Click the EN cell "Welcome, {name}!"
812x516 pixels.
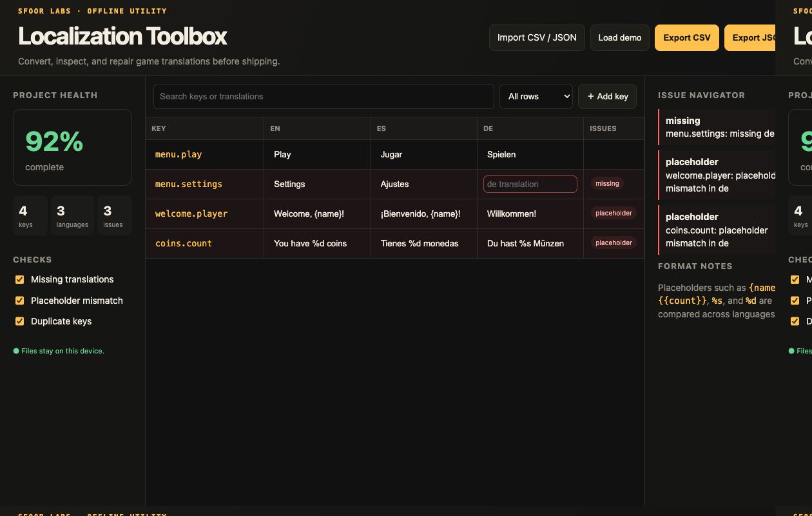pos(318,213)
